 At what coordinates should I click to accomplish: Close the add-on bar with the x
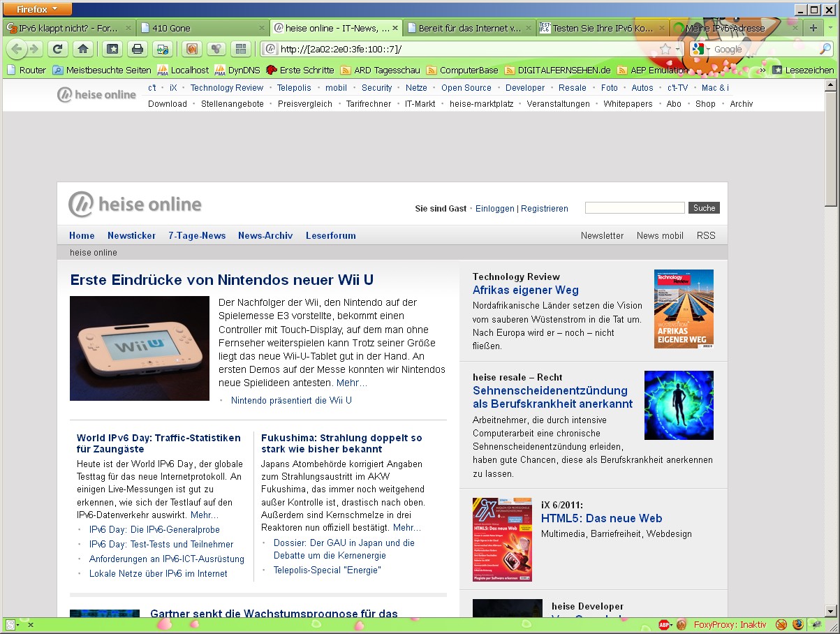(31, 625)
